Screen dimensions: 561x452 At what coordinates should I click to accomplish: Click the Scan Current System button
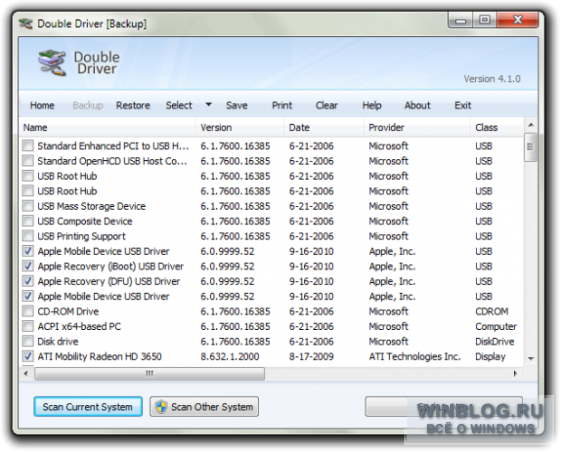tap(88, 407)
